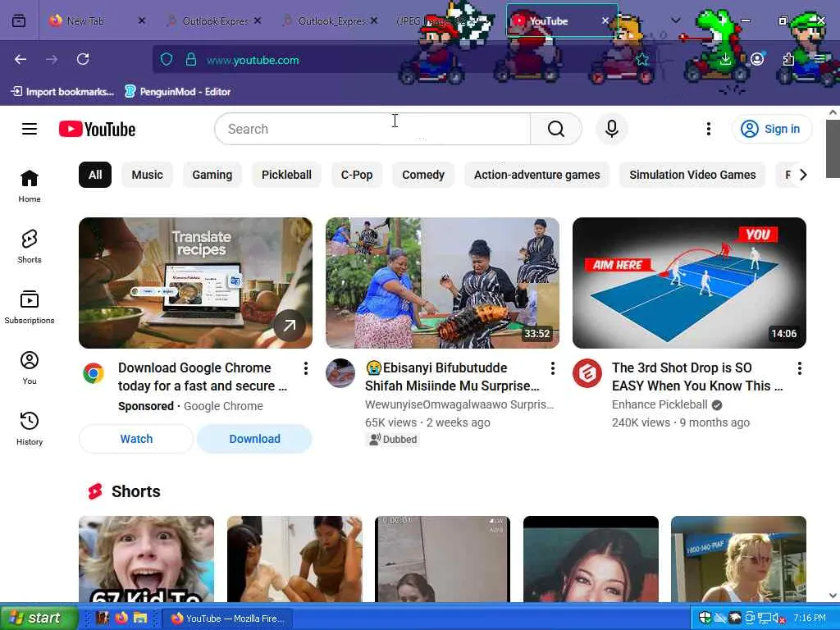This screenshot has height=630, width=840.
Task: Close the YouTube tab
Action: click(x=605, y=21)
